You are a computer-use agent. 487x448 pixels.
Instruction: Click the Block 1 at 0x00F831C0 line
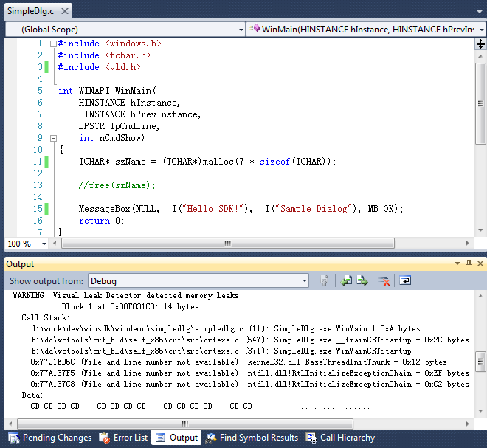point(130,307)
